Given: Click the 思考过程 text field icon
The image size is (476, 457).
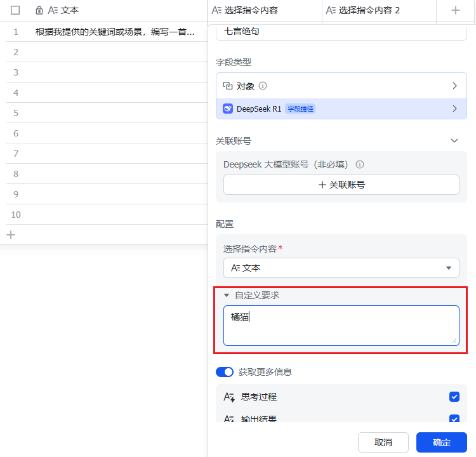Looking at the screenshot, I should tap(229, 397).
